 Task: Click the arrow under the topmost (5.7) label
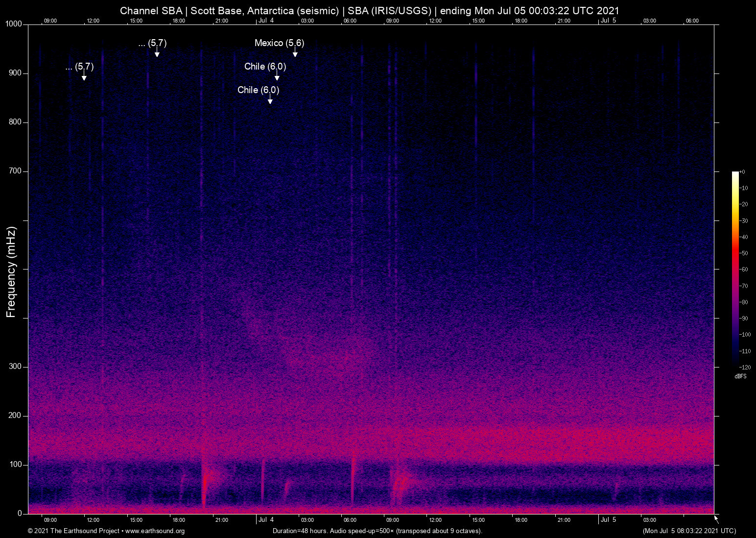157,54
